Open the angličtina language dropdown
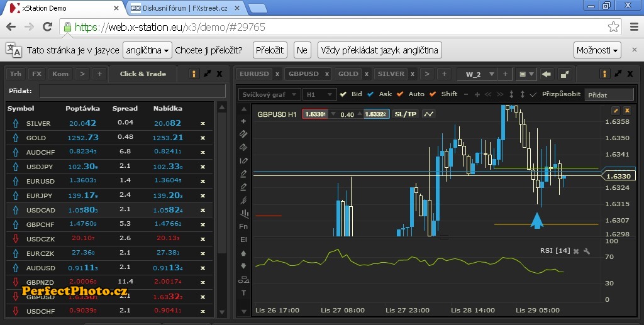This screenshot has height=325, width=644. click(x=147, y=50)
